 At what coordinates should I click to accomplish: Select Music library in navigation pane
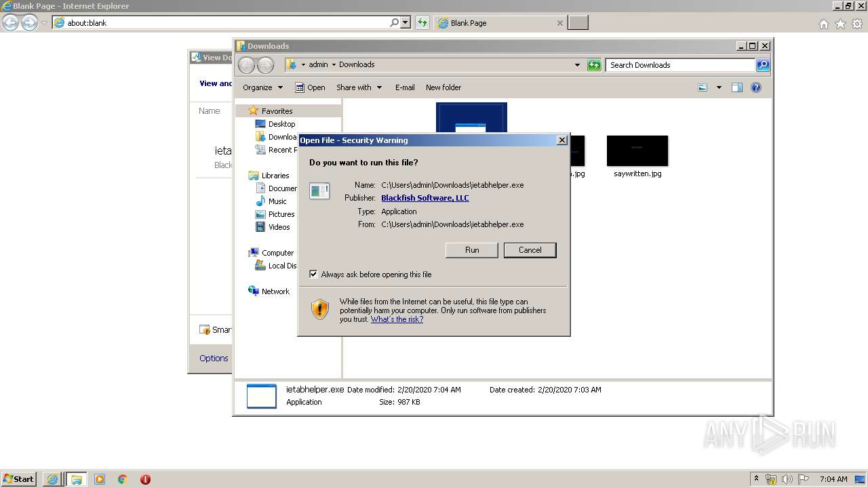coord(277,201)
